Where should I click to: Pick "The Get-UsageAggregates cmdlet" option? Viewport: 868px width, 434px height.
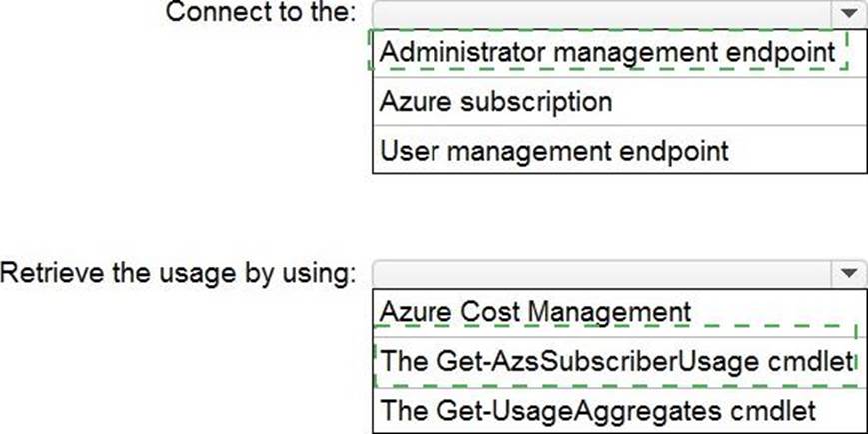[x=599, y=409]
